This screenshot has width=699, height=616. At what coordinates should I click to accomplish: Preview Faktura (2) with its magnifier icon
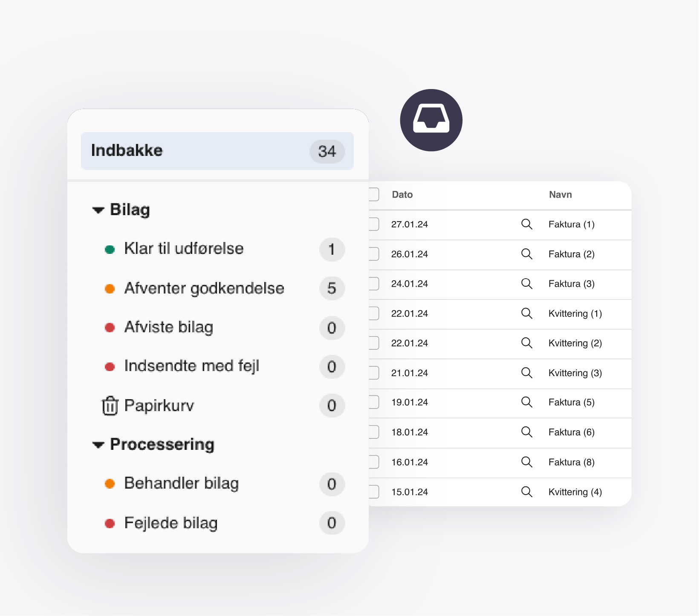(x=527, y=254)
